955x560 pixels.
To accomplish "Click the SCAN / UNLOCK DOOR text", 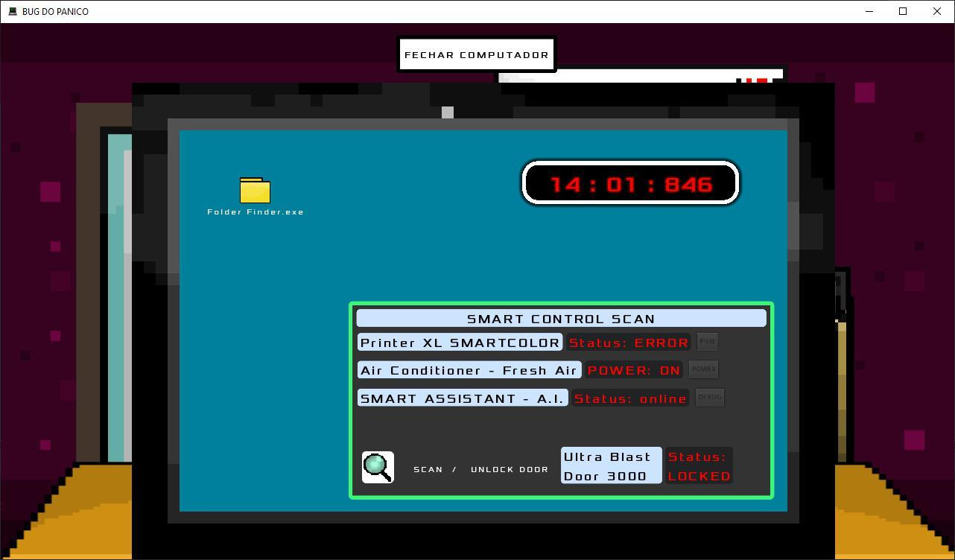I will point(480,469).
